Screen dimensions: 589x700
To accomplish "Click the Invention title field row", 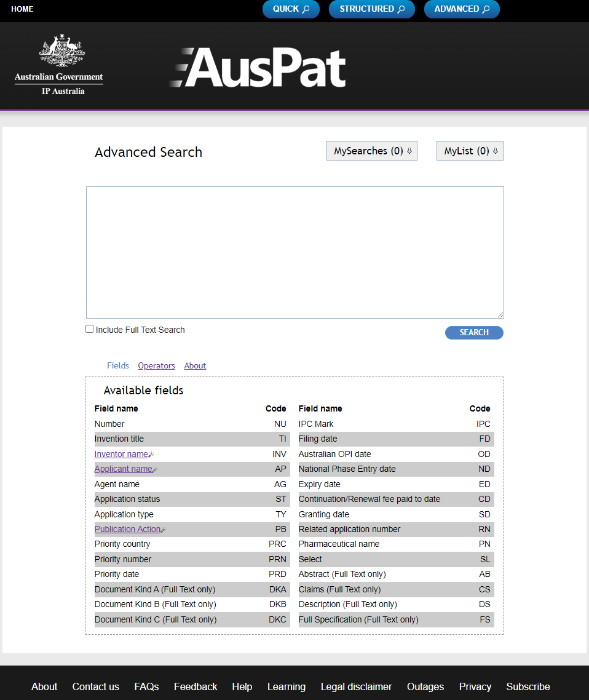I will 192,439.
